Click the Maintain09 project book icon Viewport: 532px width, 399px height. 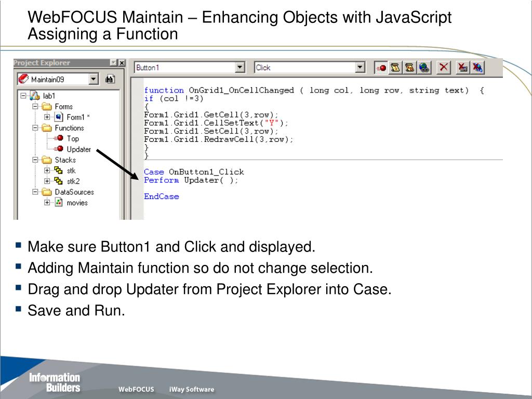click(x=23, y=79)
